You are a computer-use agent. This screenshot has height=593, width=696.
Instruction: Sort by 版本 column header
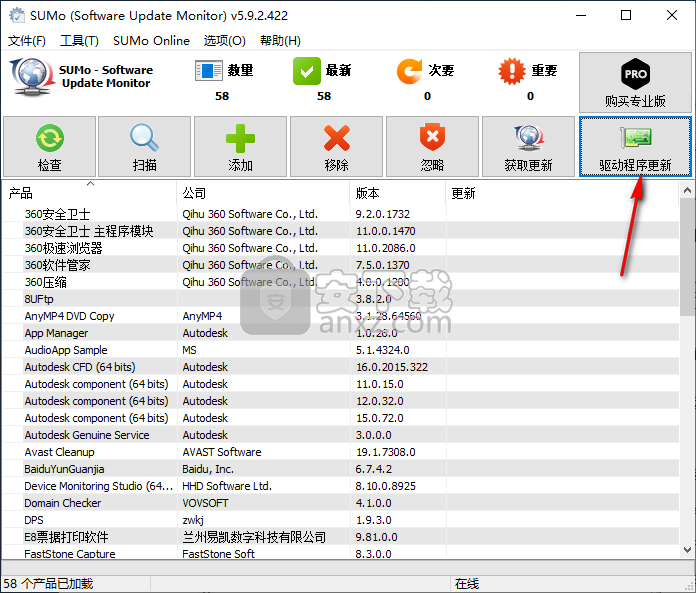[x=398, y=193]
